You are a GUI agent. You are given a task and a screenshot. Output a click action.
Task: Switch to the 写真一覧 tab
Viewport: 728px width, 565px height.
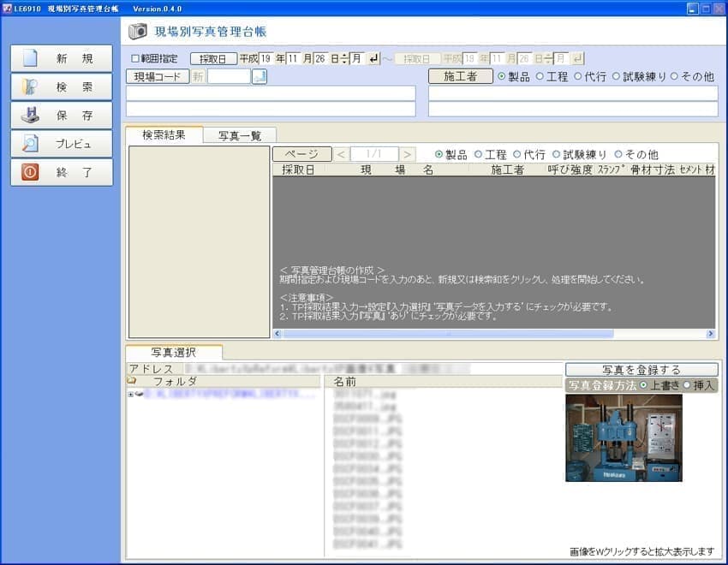240,134
